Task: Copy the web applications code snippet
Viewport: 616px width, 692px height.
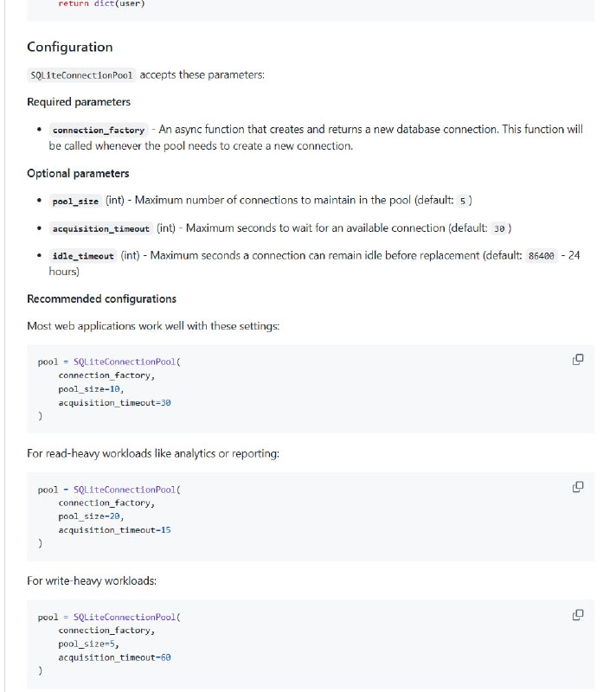Action: (x=578, y=357)
